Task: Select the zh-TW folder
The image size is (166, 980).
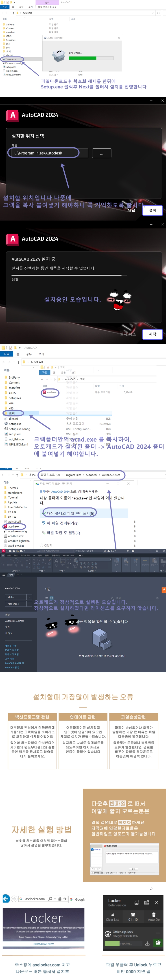Action: (x=10, y=517)
